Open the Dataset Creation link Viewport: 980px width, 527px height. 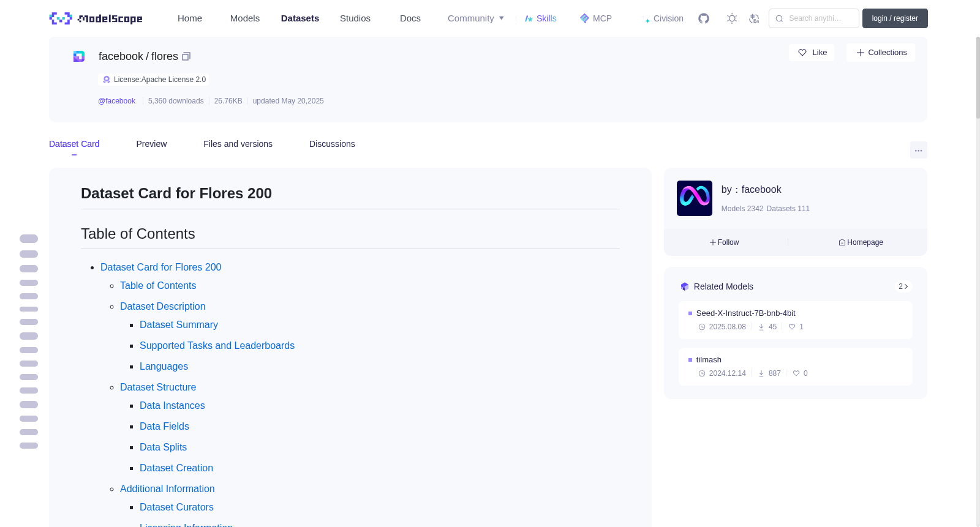pos(176,468)
